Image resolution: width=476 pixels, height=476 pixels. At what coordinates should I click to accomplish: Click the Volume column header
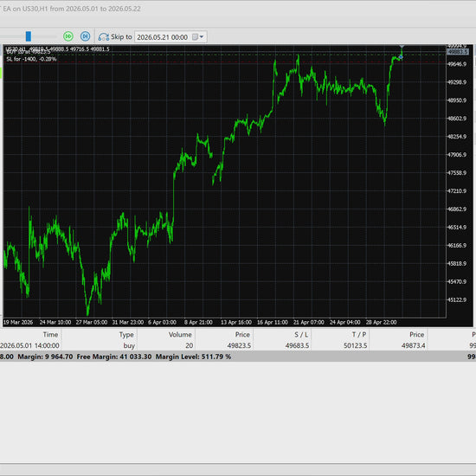pos(180,335)
